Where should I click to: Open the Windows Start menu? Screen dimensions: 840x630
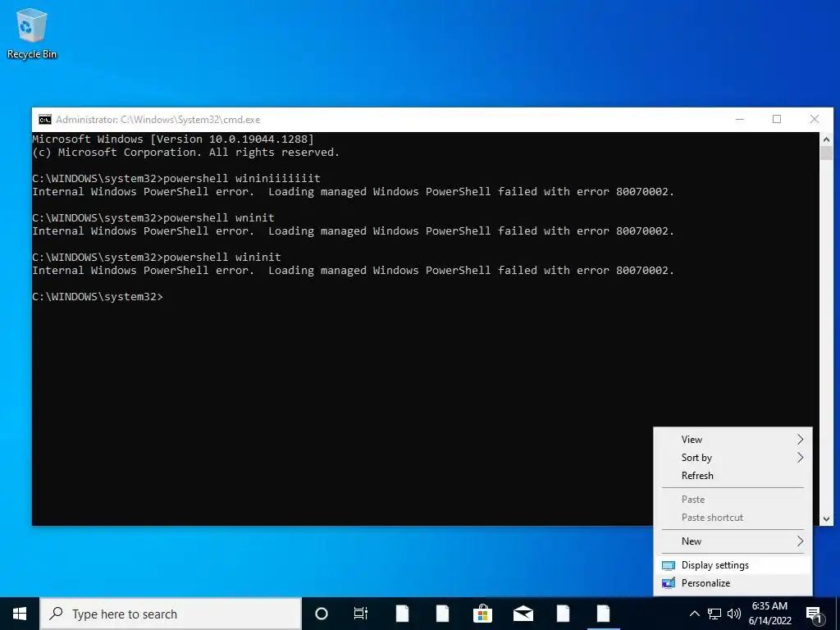20,614
